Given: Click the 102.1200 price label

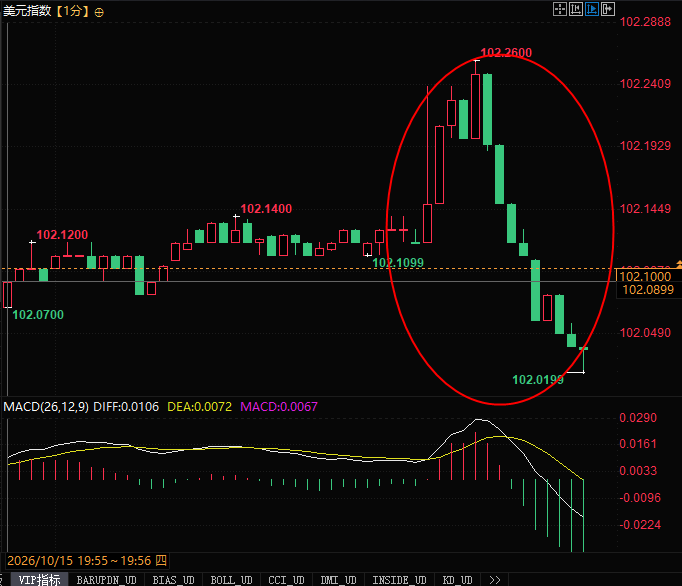Looking at the screenshot, I should tap(62, 235).
